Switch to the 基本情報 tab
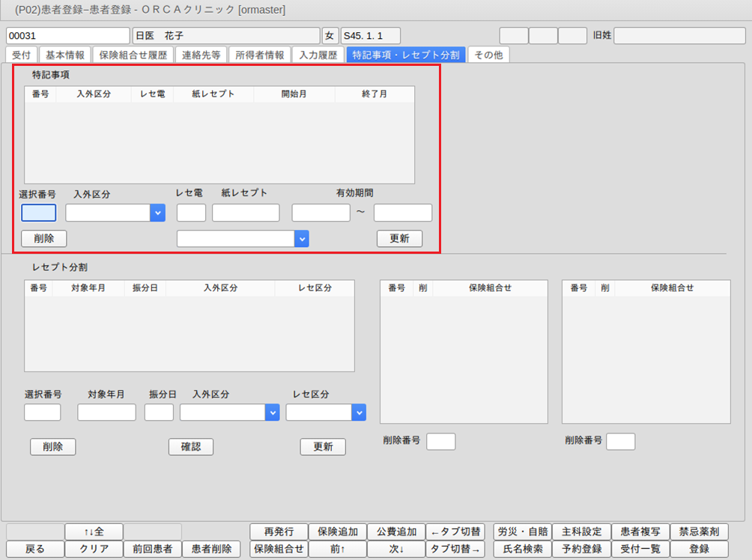This screenshot has width=752, height=560. point(65,55)
